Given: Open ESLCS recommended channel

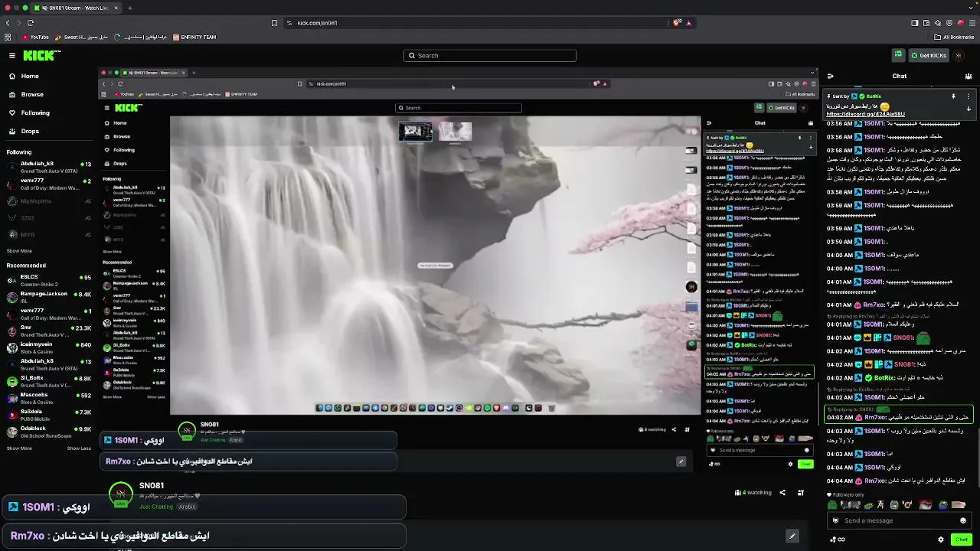Looking at the screenshot, I should point(47,280).
